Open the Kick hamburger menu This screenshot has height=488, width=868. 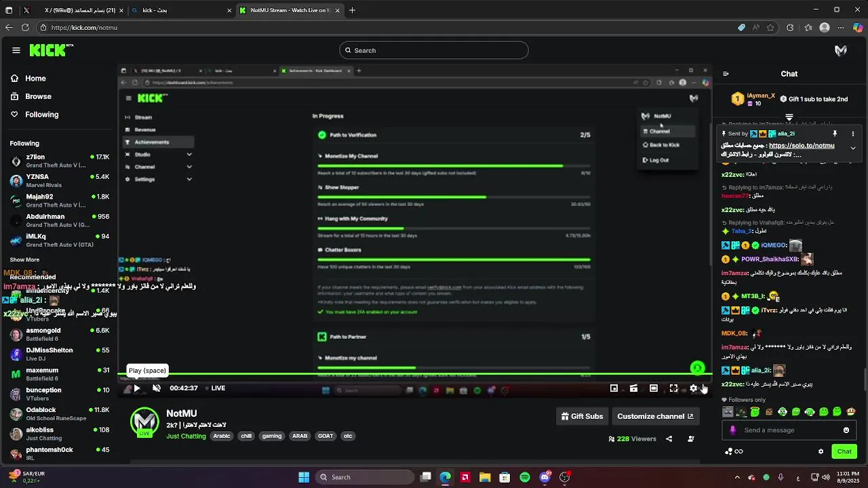click(16, 50)
